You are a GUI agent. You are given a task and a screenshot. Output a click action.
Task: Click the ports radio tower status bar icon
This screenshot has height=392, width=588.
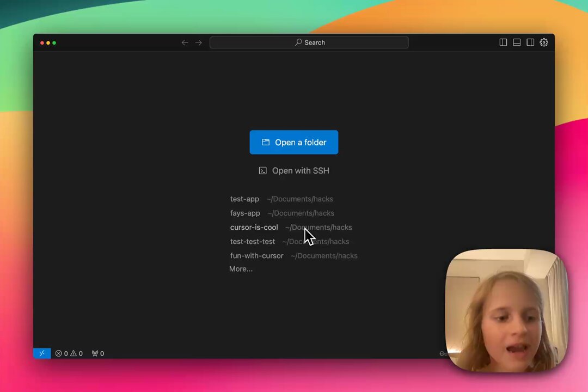click(97, 353)
